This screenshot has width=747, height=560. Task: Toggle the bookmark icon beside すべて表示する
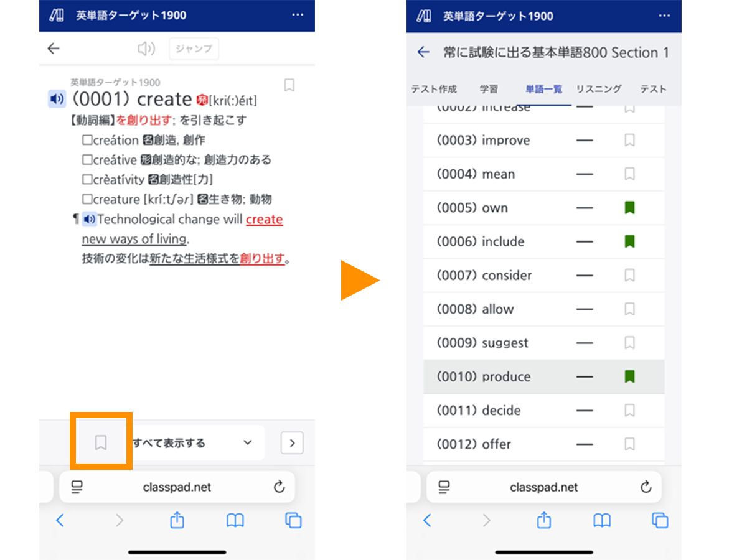[101, 442]
